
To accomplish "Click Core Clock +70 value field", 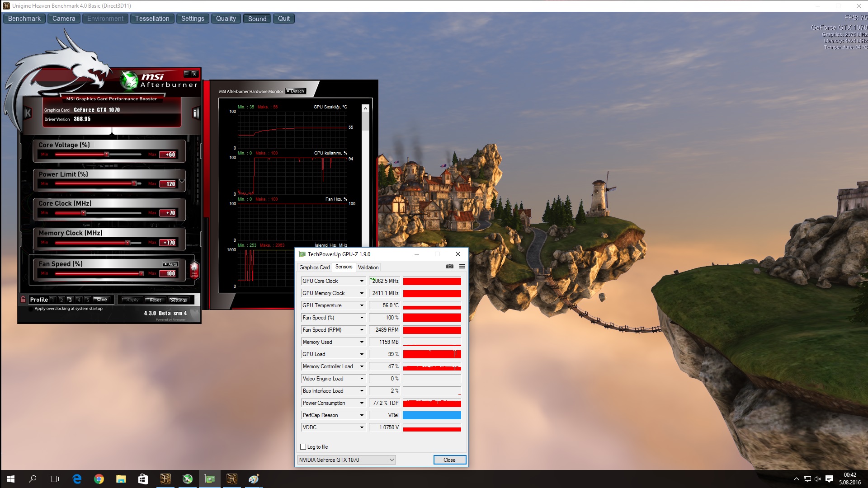I will coord(168,213).
